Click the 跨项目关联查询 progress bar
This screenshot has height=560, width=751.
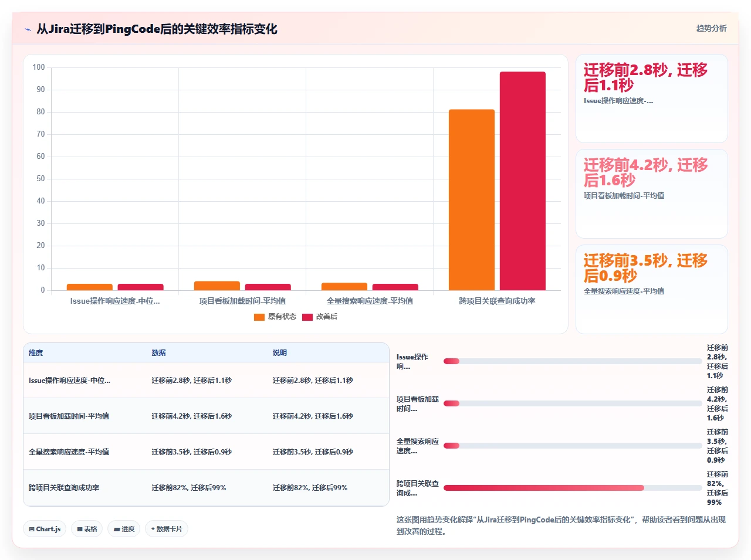click(573, 488)
